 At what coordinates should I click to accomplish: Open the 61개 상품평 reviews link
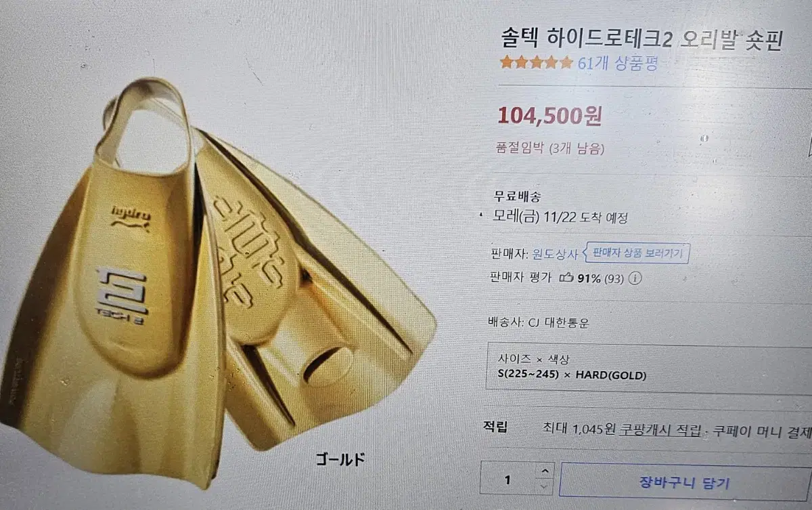(618, 64)
